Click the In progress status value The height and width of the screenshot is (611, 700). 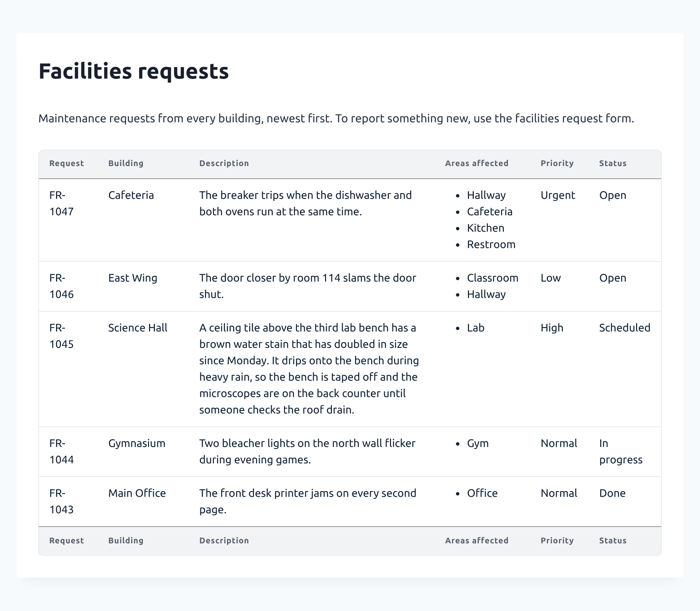pos(621,451)
